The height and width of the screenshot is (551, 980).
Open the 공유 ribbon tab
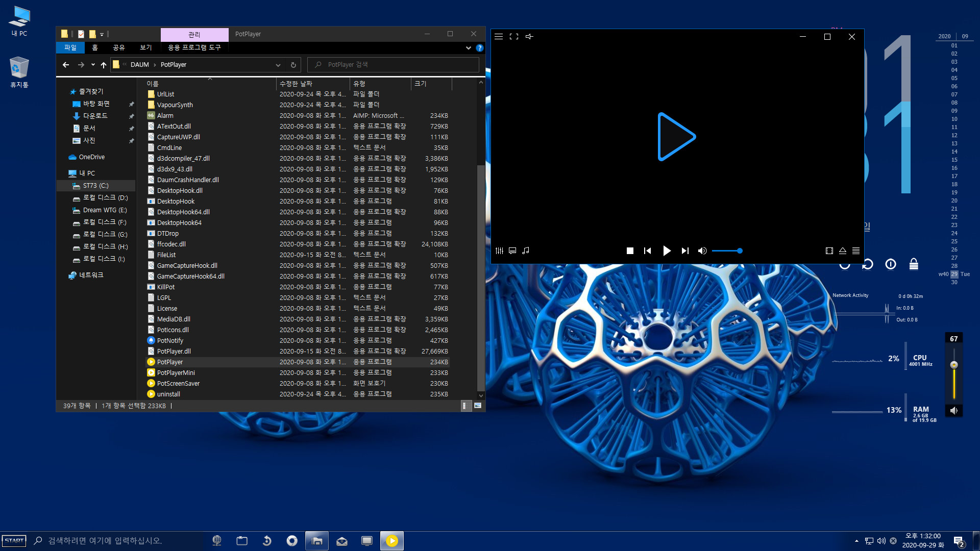[119, 47]
